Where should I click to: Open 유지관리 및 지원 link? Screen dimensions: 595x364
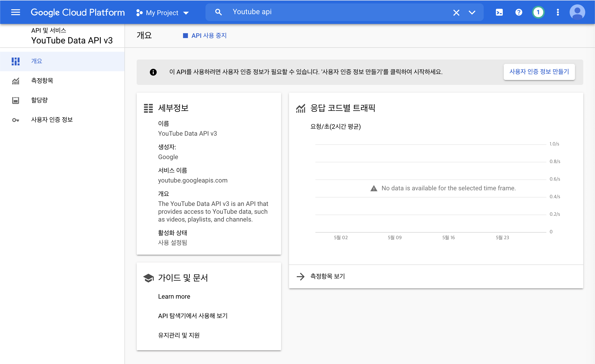point(179,335)
